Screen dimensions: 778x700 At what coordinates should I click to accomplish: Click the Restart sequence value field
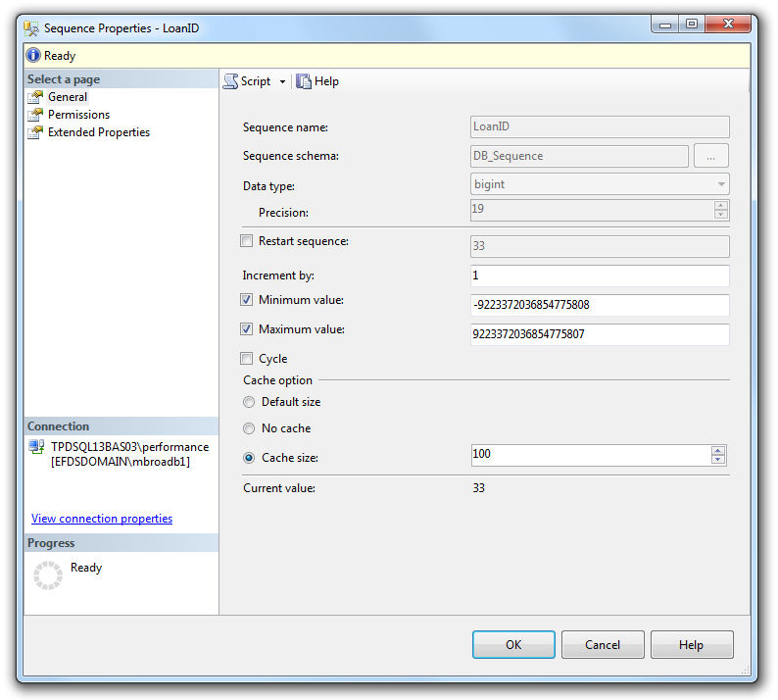click(x=600, y=246)
